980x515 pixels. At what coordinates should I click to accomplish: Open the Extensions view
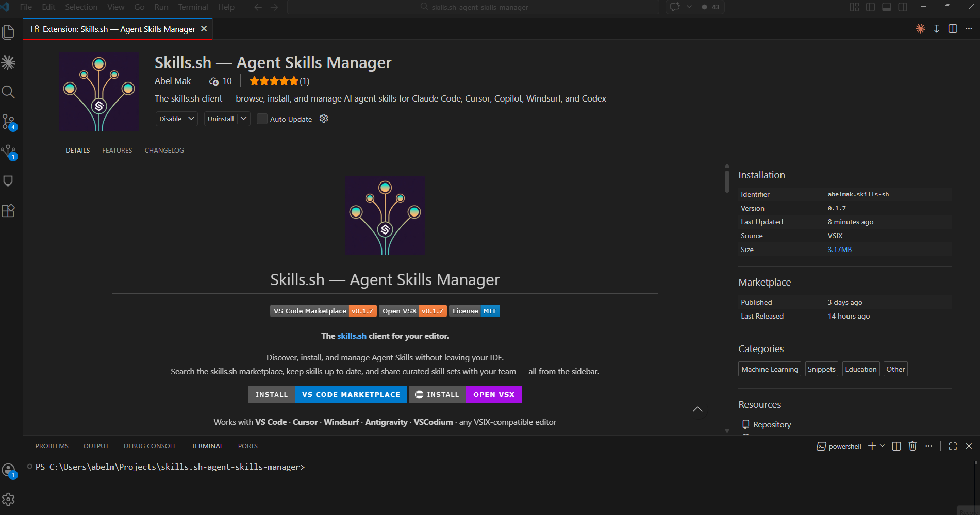tap(8, 211)
